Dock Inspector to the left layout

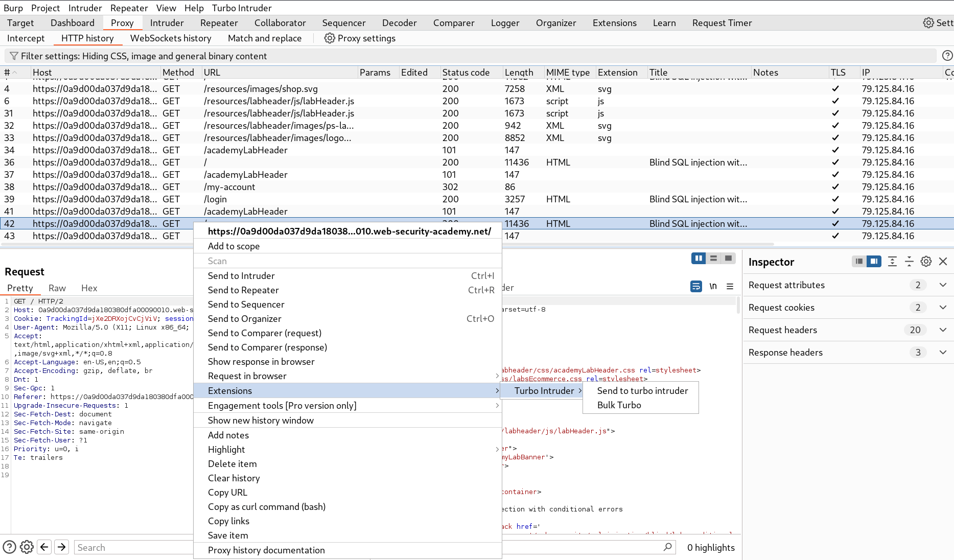click(x=859, y=262)
